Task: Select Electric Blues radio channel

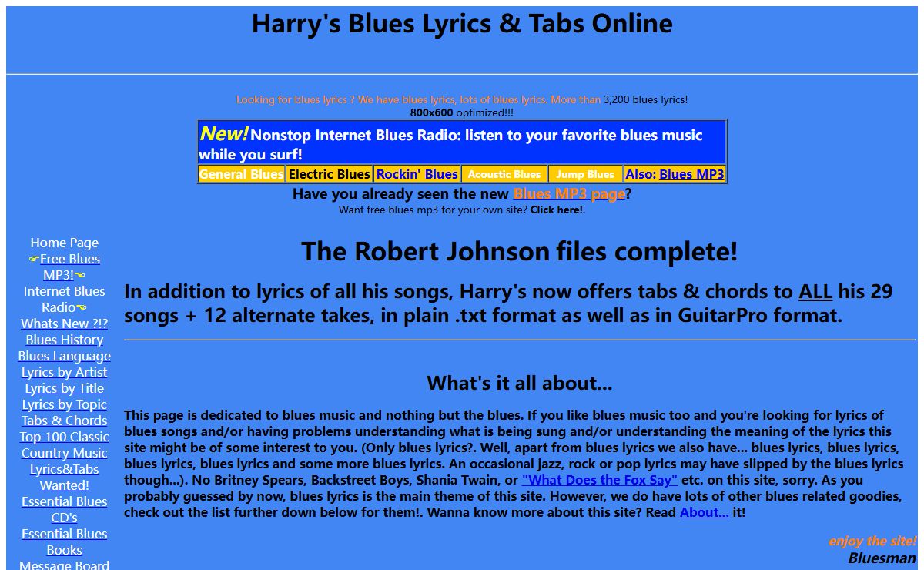Action: [x=330, y=174]
